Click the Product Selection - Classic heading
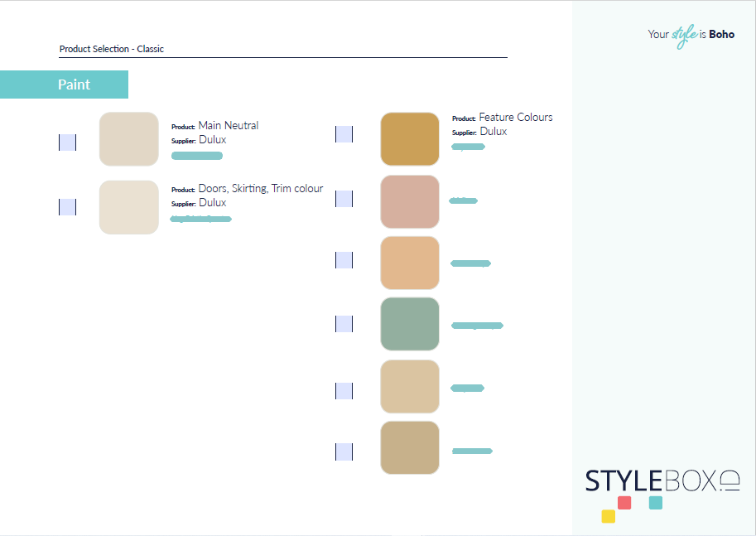 coord(112,49)
